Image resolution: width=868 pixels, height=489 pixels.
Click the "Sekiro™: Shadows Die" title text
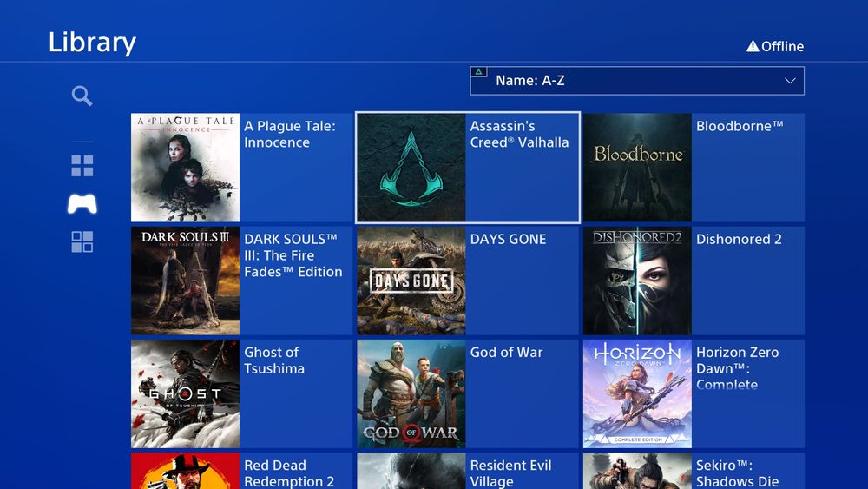tap(737, 473)
